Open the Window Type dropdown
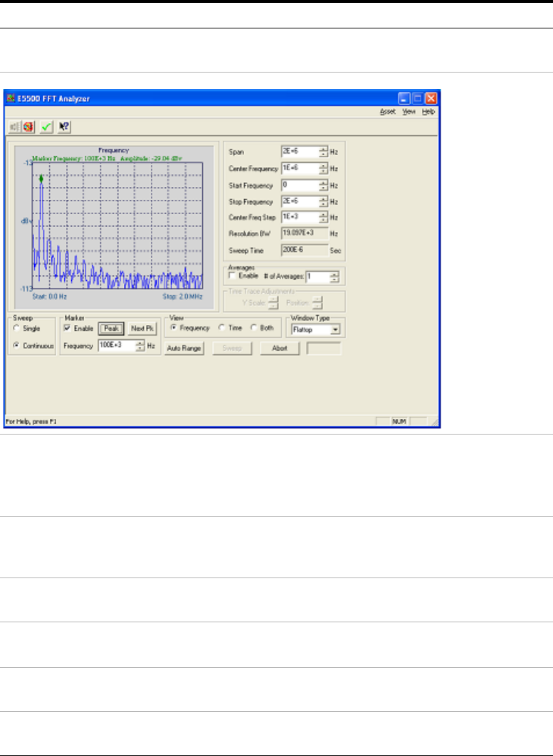 335,330
